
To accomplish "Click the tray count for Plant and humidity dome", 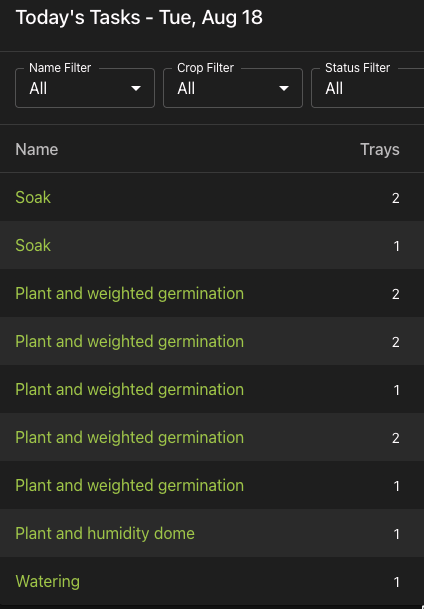I will click(x=396, y=534).
